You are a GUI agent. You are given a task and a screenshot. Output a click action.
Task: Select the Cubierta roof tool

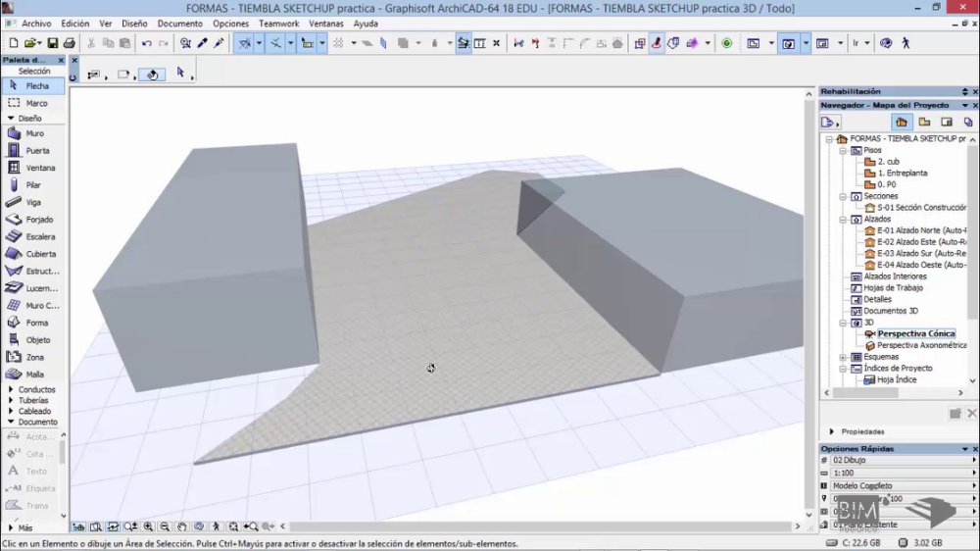pos(32,254)
